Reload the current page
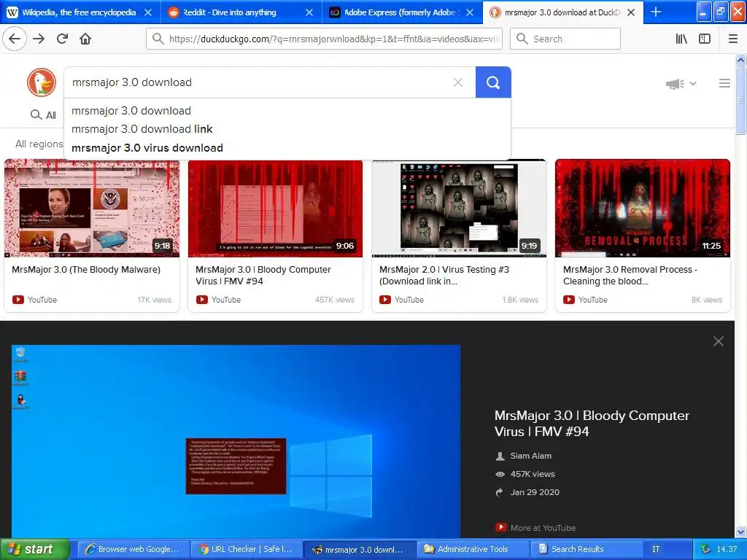The height and width of the screenshot is (560, 747). [63, 39]
